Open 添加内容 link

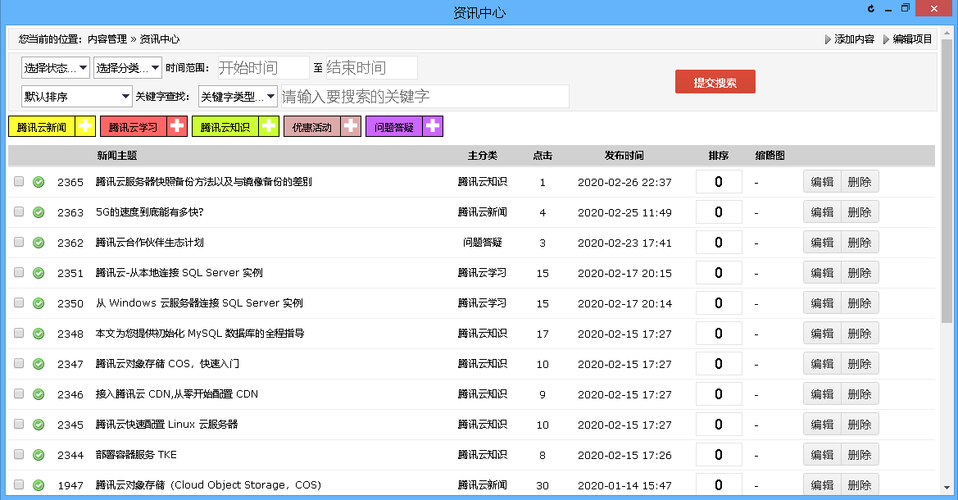pos(854,39)
